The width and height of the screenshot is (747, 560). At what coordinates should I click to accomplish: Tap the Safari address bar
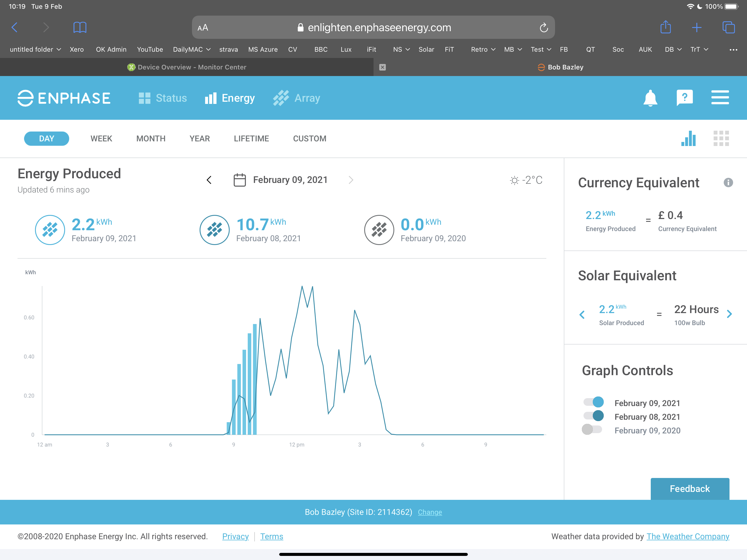[373, 27]
